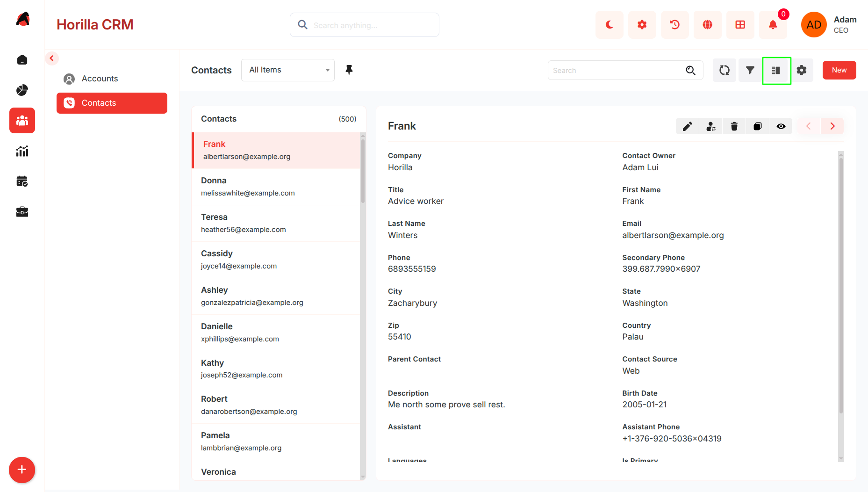Image resolution: width=868 pixels, height=492 pixels.
Task: Open the All Items view dropdown
Action: 288,70
